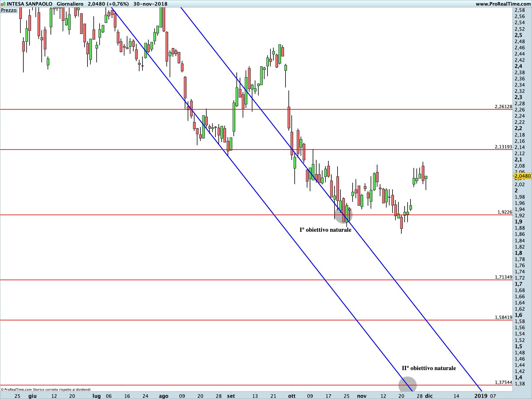532x399 pixels.
Task: Click the 1,5 price scale value
Action: point(518,346)
